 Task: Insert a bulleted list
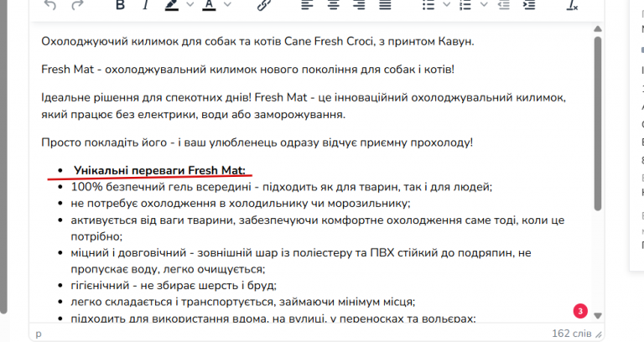click(x=428, y=4)
